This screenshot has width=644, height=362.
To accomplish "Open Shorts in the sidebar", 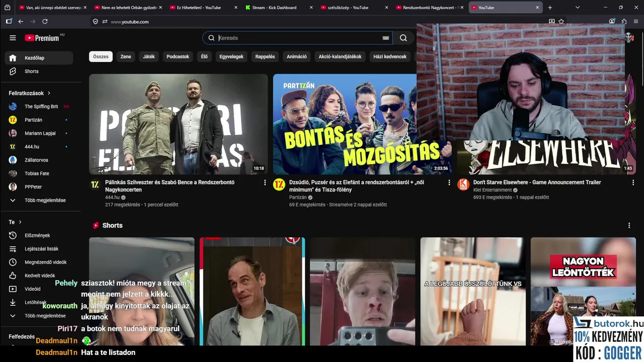I will point(39,71).
